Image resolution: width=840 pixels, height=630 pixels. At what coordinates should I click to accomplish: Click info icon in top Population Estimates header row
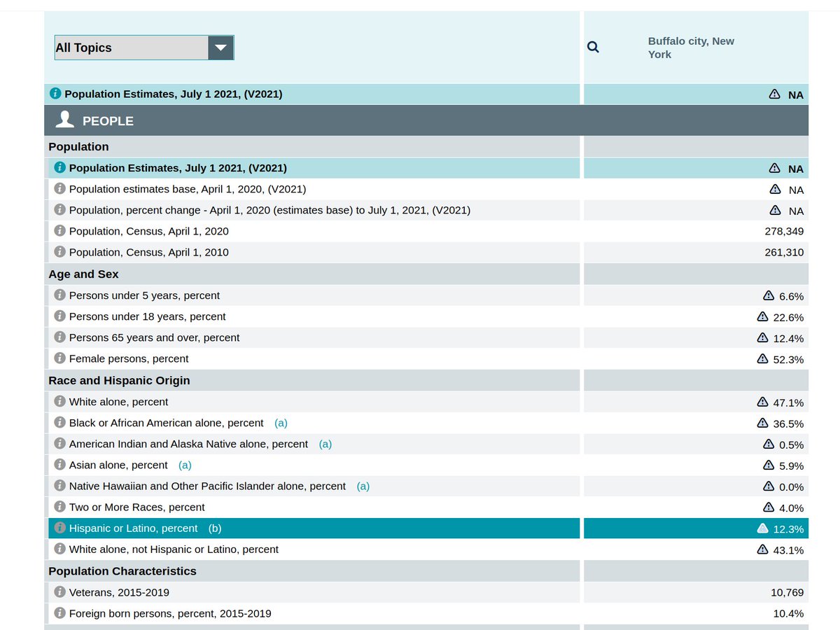55,93
